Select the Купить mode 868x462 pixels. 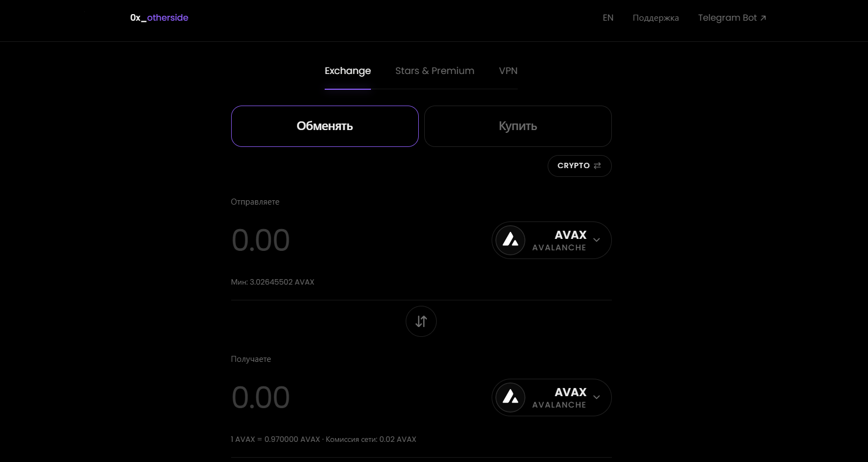(518, 126)
